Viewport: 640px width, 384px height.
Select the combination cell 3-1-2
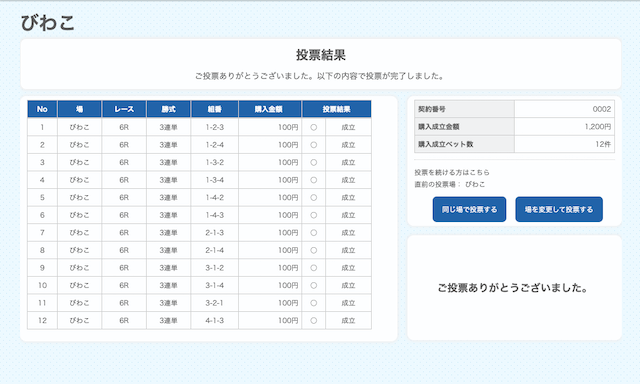coord(215,268)
